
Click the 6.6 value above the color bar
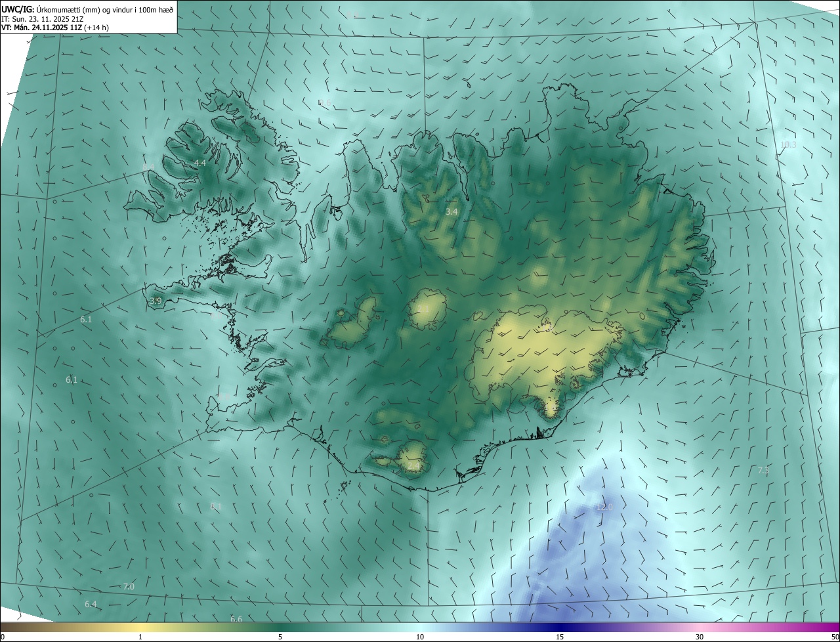click(236, 620)
